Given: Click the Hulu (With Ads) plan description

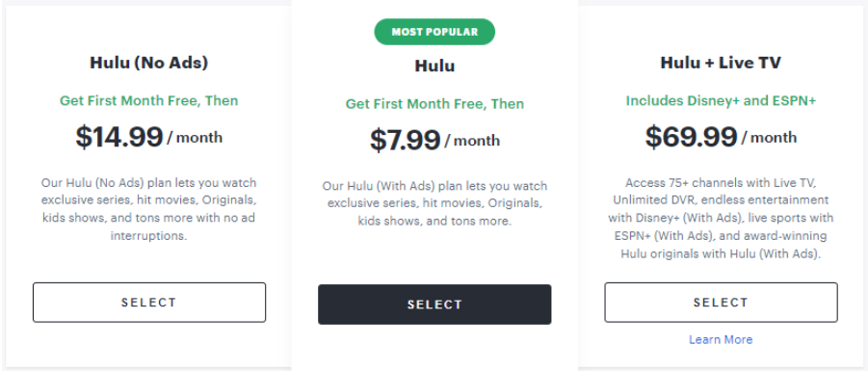Looking at the screenshot, I should [434, 203].
